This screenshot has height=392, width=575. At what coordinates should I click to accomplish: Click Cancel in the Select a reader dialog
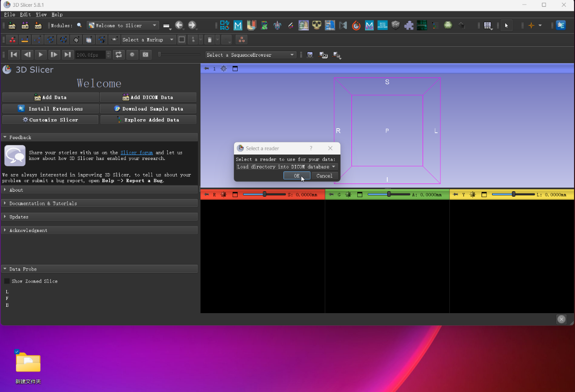[324, 176]
